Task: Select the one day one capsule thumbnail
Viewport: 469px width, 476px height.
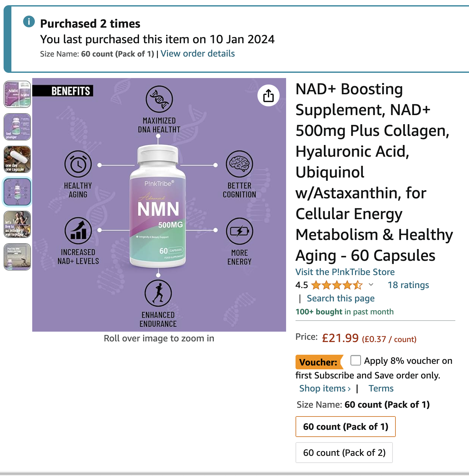Action: (17, 159)
